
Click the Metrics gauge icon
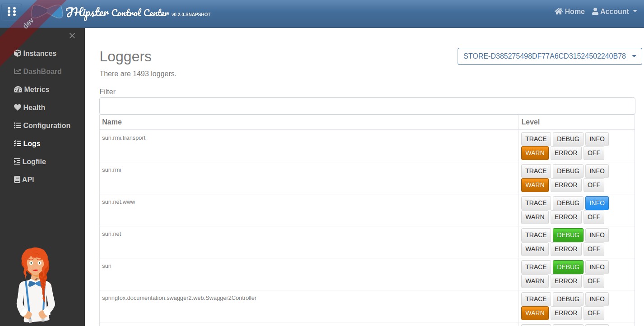[18, 89]
